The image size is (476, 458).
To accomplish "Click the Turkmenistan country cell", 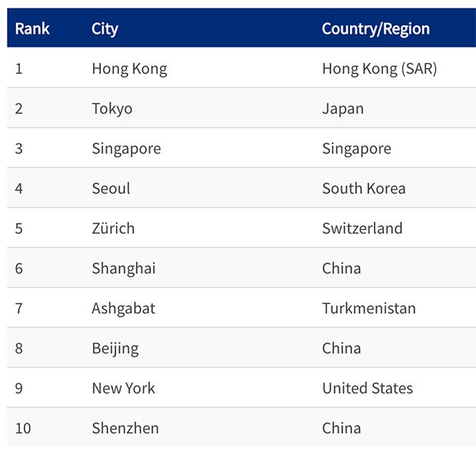I will pos(369,309).
